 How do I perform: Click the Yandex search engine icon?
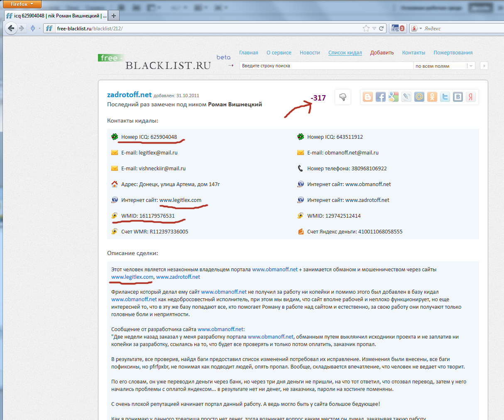tap(414, 28)
